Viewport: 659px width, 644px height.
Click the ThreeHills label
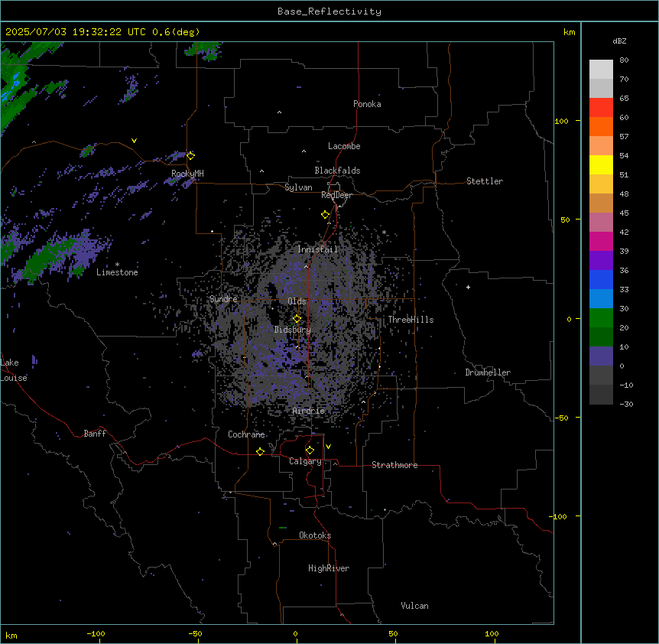click(x=411, y=320)
